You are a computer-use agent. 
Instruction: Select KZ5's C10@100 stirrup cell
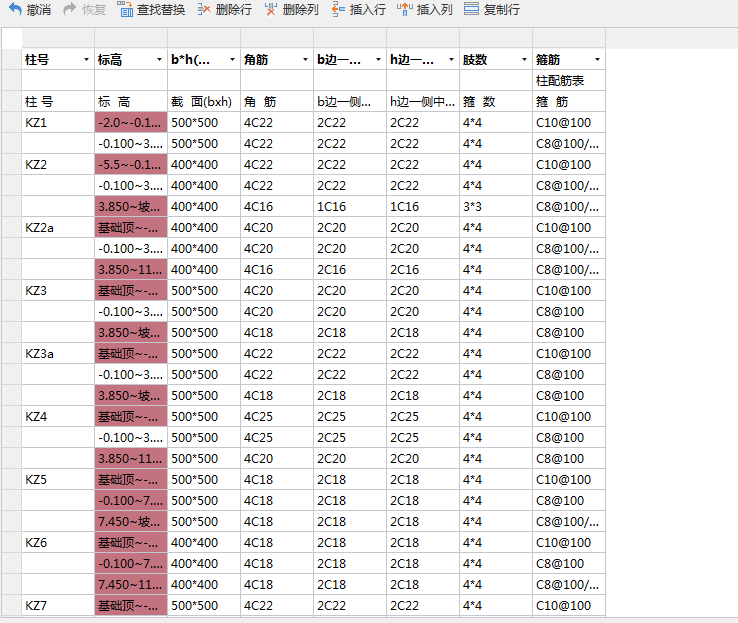pos(569,479)
